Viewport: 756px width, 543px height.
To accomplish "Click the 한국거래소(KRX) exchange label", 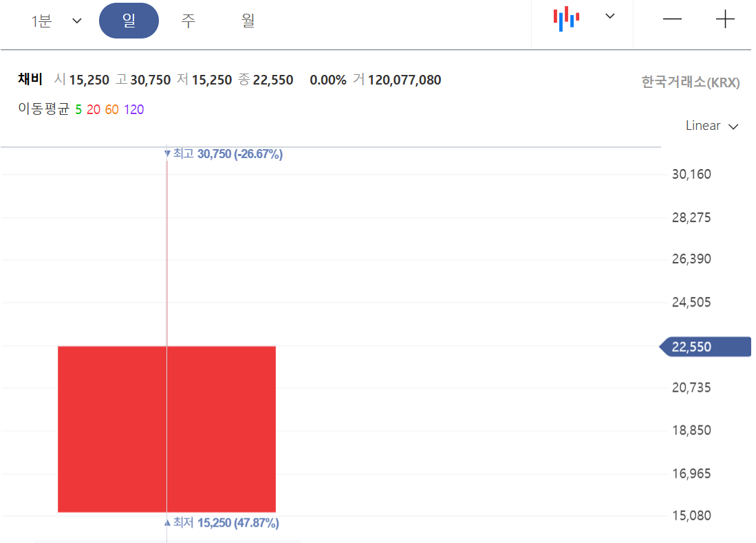I will click(x=691, y=82).
